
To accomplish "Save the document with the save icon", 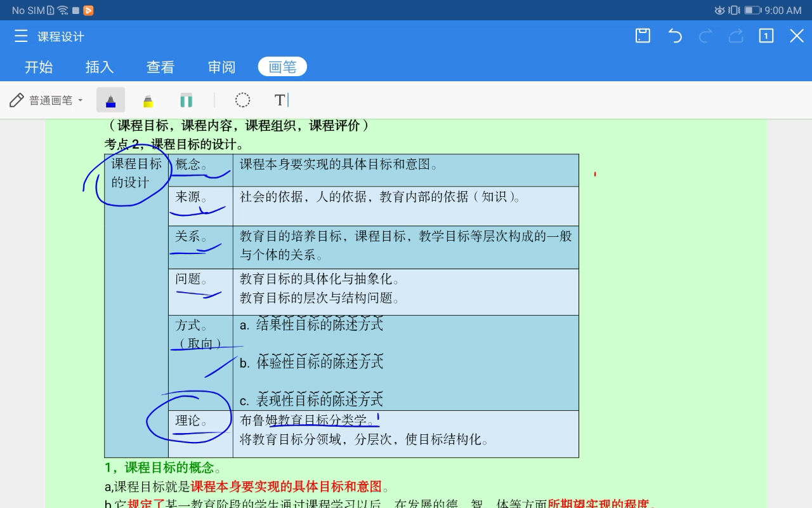I will [x=643, y=36].
